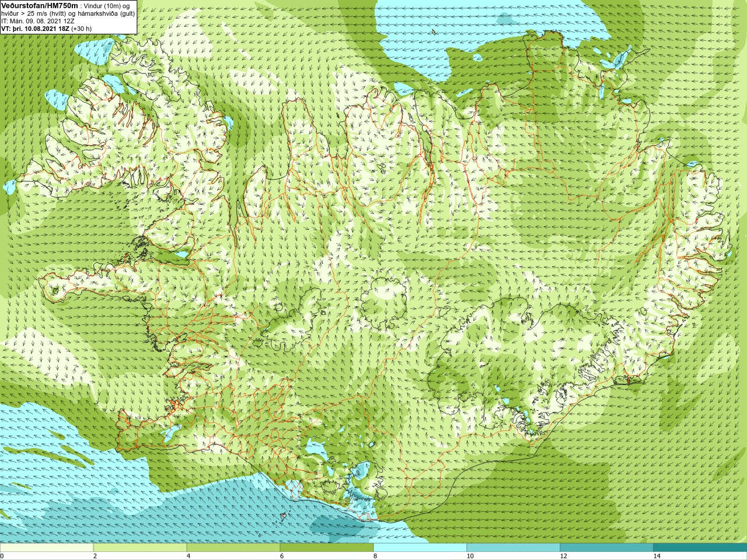Image resolution: width=747 pixels, height=560 pixels.
Task: Click the dark teal 14+ m/s legend swatch
Action: 700,548
